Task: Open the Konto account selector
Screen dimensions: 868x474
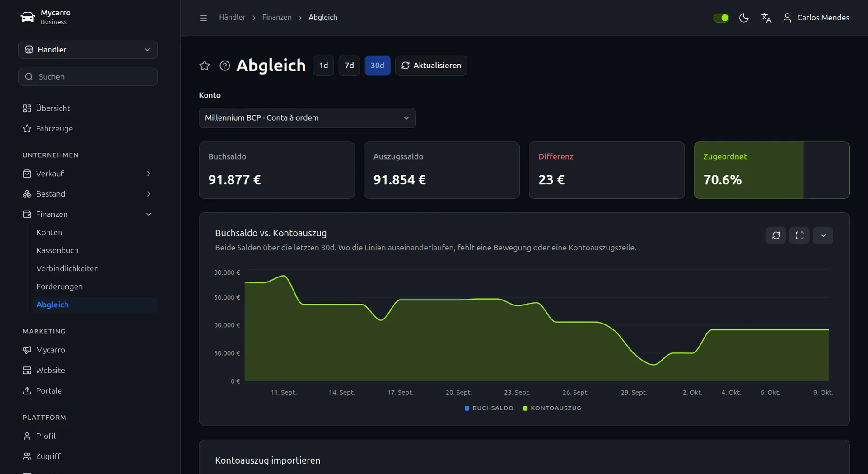Action: [307, 118]
